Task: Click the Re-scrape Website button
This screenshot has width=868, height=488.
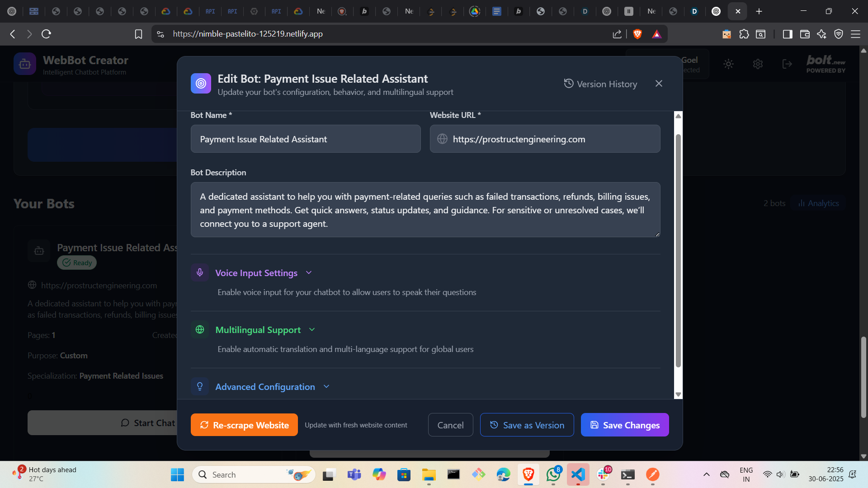Action: click(244, 425)
